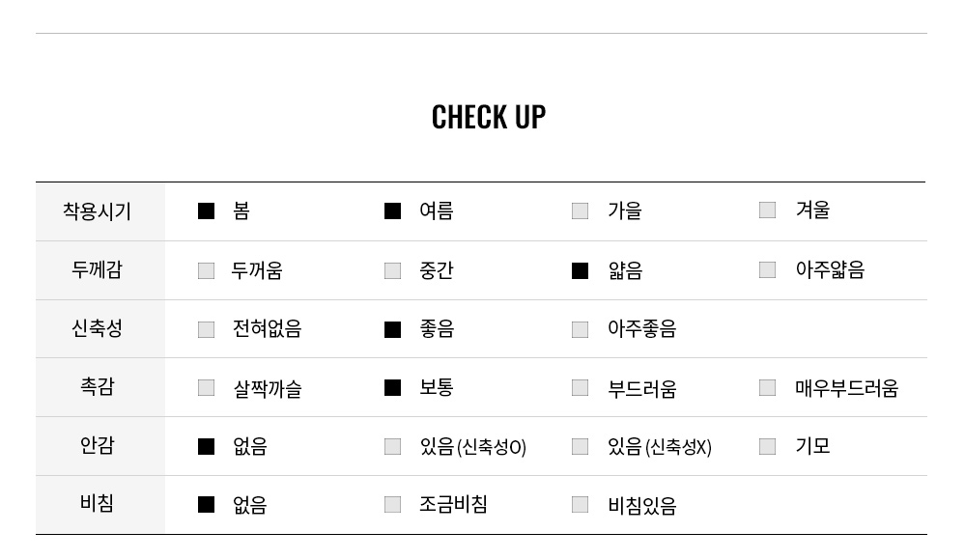This screenshot has width=965, height=560.
Task: Select the 두꺼움 thickness checkbox
Action: click(x=206, y=270)
